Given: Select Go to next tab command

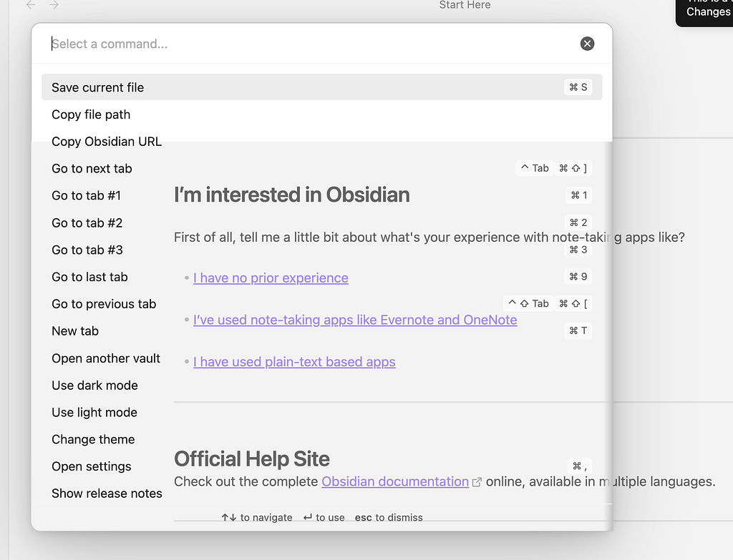Looking at the screenshot, I should pos(92,169).
